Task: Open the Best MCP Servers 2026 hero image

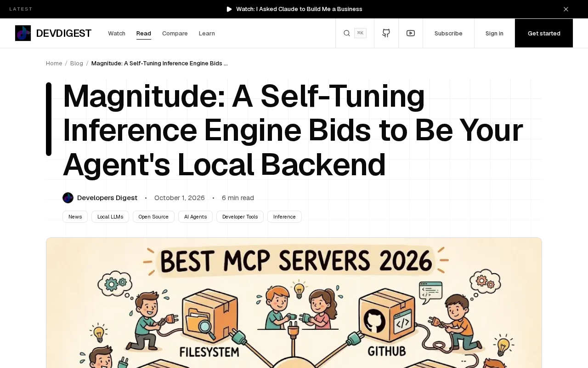Action: point(294,303)
